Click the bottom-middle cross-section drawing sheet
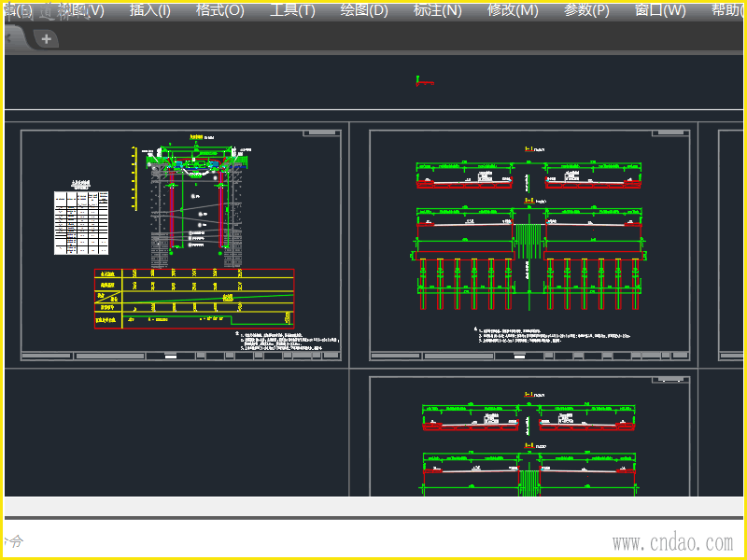Viewport: 747px width, 560px height. click(x=529, y=437)
